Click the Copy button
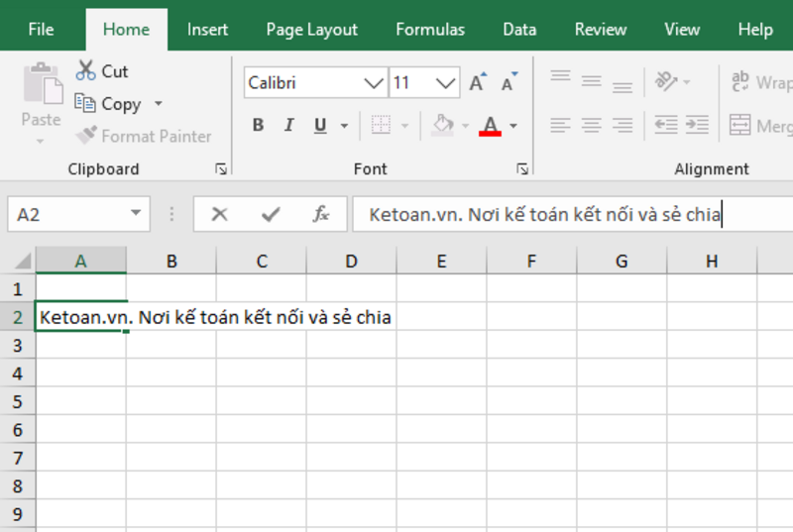The height and width of the screenshot is (532, 793). tap(111, 104)
